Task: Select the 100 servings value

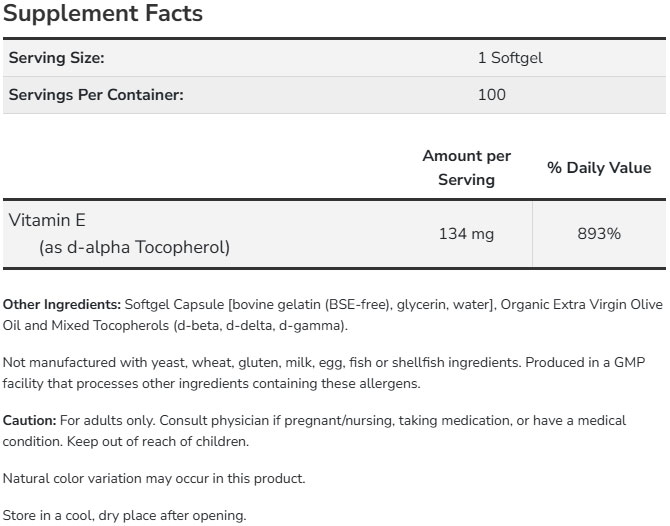Action: pos(492,95)
